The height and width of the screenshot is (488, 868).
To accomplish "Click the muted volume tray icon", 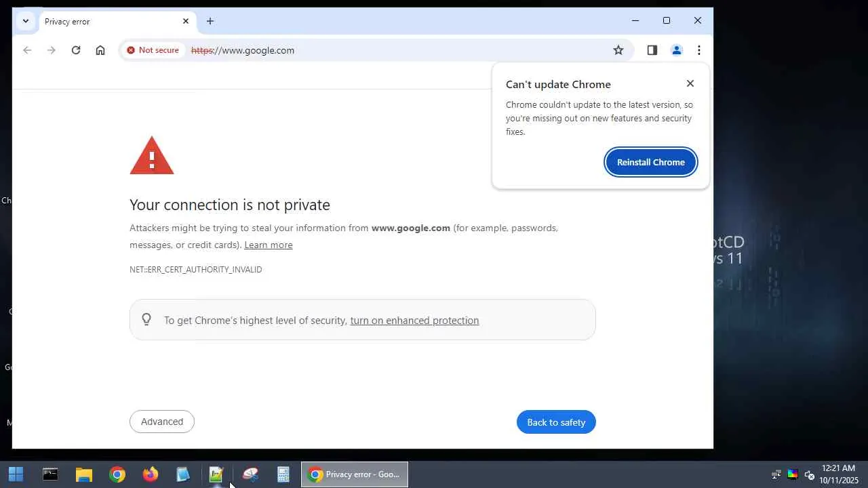I will 809,474.
